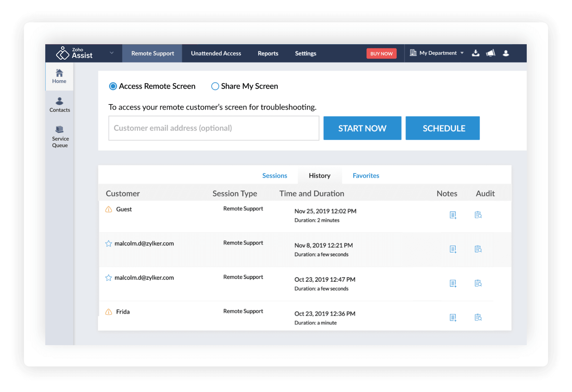This screenshot has width=572, height=392.
Task: Open the My Department dropdown
Action: pyautogui.click(x=441, y=53)
